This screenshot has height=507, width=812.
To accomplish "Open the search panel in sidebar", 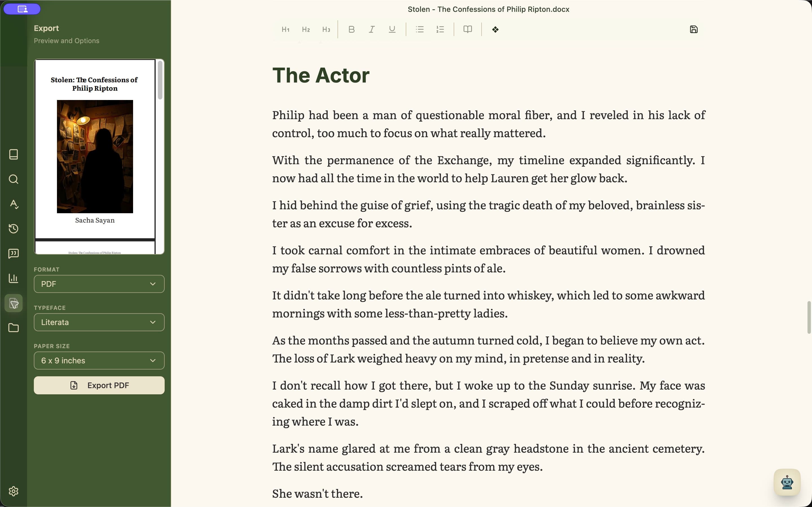I will [x=14, y=179].
